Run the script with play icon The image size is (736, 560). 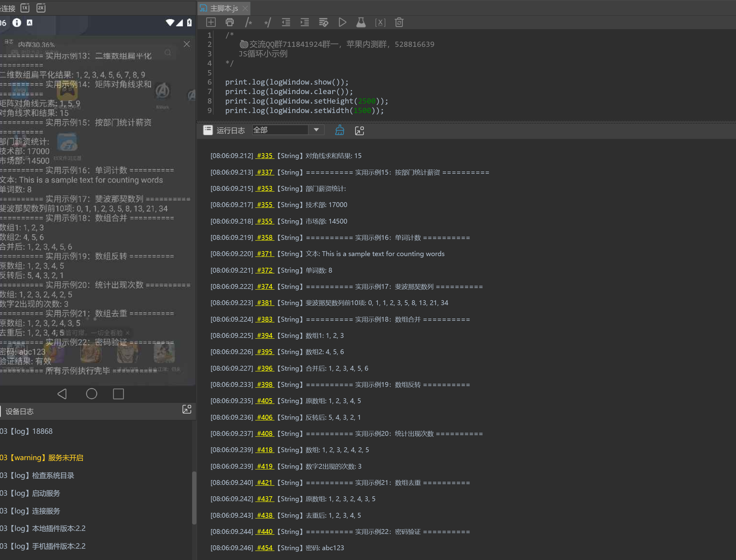pyautogui.click(x=342, y=22)
